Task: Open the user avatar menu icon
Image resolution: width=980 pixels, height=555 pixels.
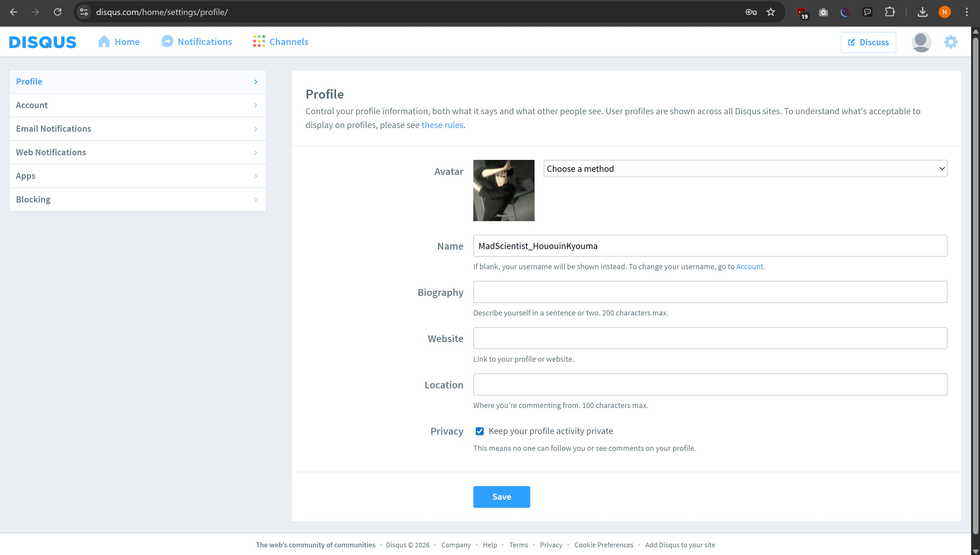Action: coord(921,42)
